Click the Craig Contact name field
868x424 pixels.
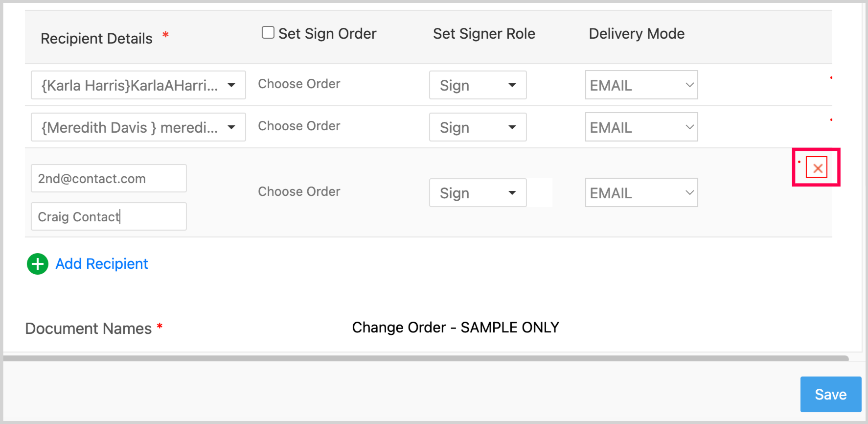point(109,216)
